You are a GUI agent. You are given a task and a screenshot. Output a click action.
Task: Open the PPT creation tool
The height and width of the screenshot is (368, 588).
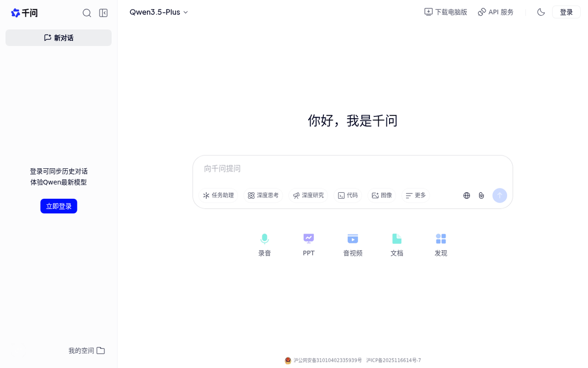pos(309,239)
